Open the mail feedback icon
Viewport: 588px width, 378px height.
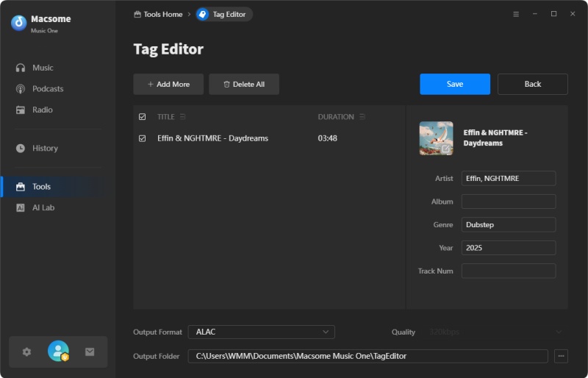tap(90, 352)
